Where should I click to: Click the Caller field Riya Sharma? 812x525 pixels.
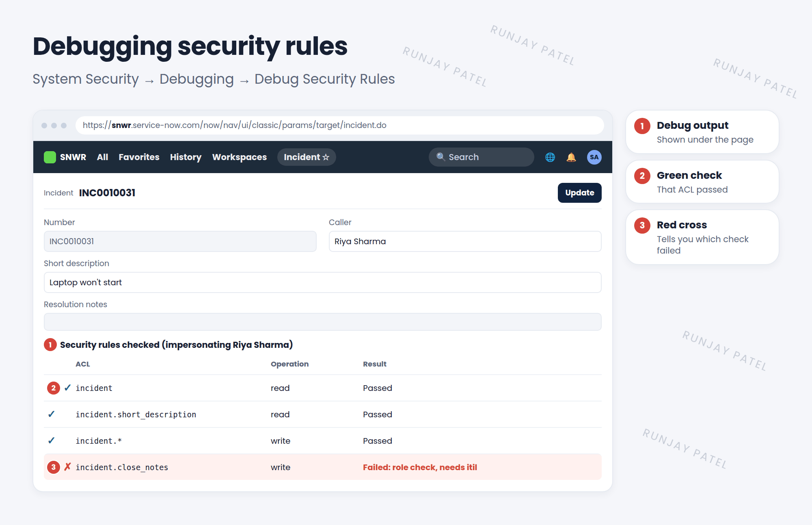465,241
